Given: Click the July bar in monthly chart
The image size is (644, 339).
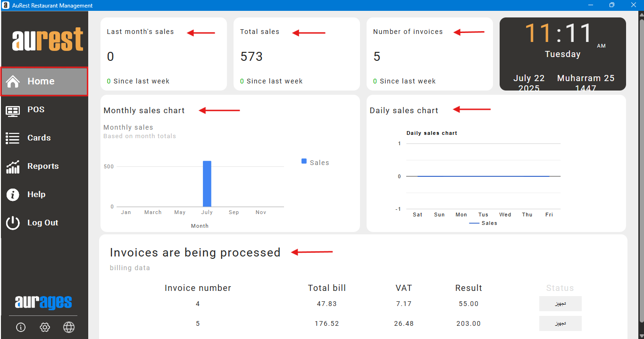Looking at the screenshot, I should point(207,184).
